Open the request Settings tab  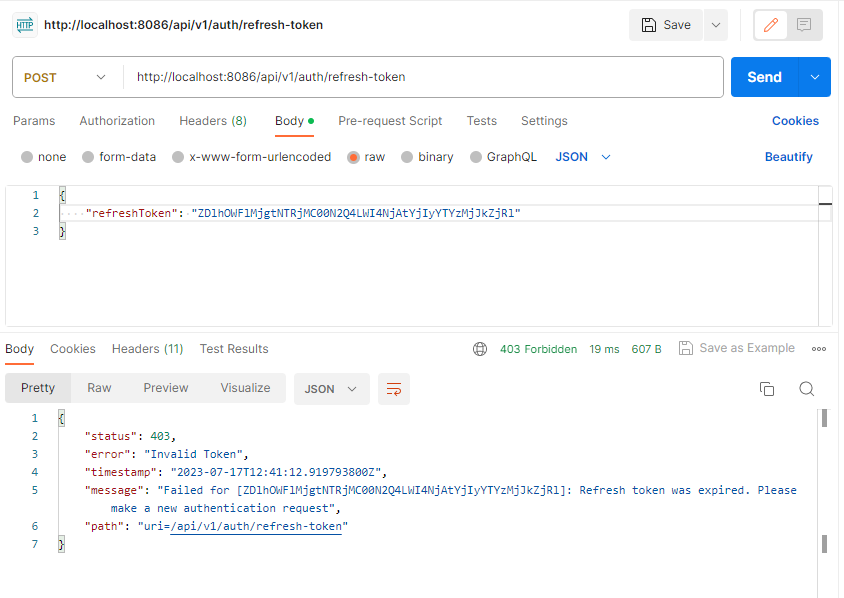(544, 121)
